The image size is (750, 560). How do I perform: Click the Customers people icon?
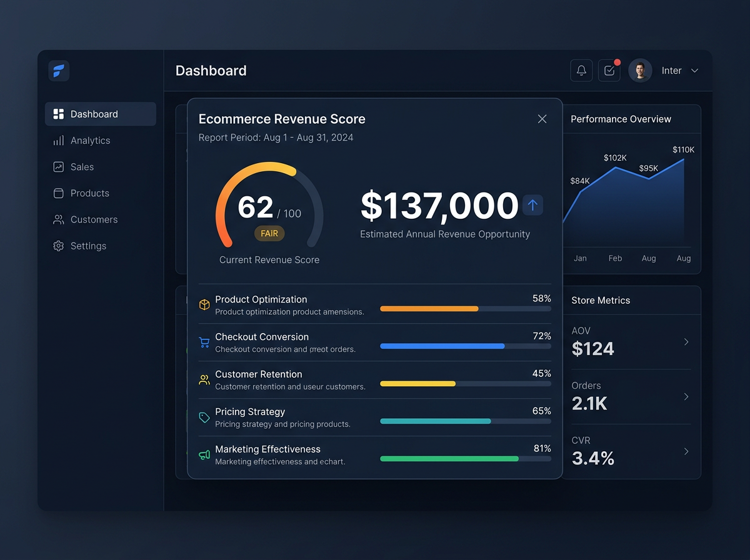59,219
